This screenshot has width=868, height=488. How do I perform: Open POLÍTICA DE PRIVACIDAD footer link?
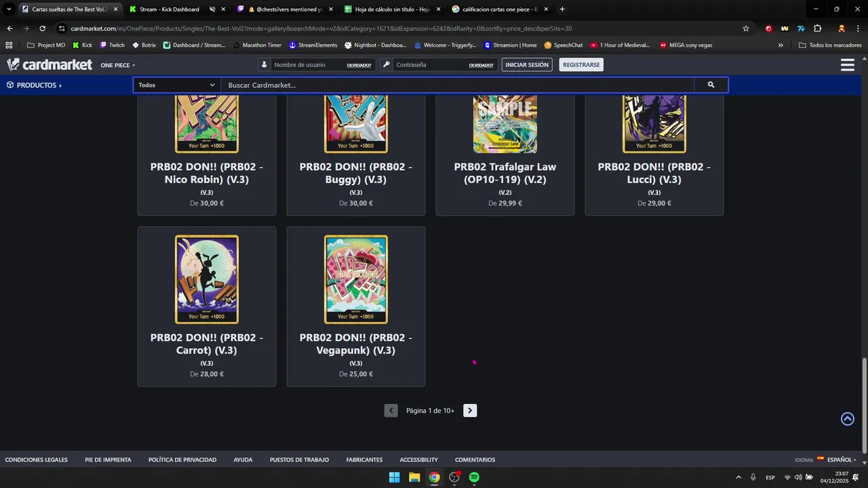tap(182, 460)
